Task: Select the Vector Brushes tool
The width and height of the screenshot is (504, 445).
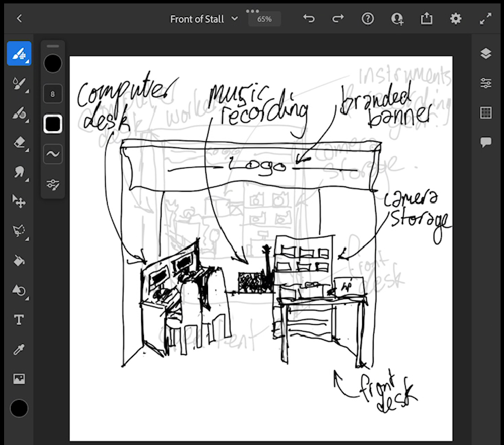Action: pos(19,113)
